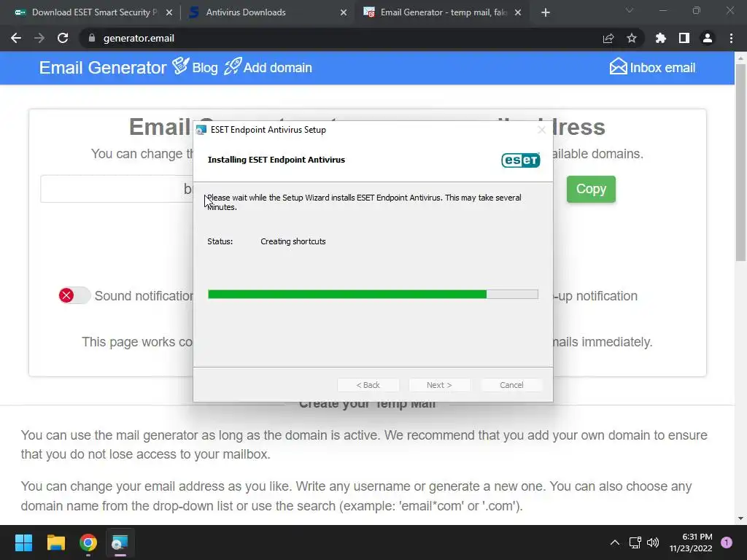Click the address bar URL generator.email
The width and height of the screenshot is (747, 560).
[x=139, y=38]
